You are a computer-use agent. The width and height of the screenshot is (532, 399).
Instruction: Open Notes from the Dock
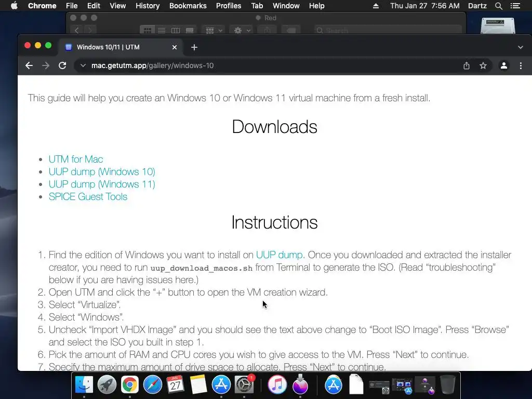point(198,385)
